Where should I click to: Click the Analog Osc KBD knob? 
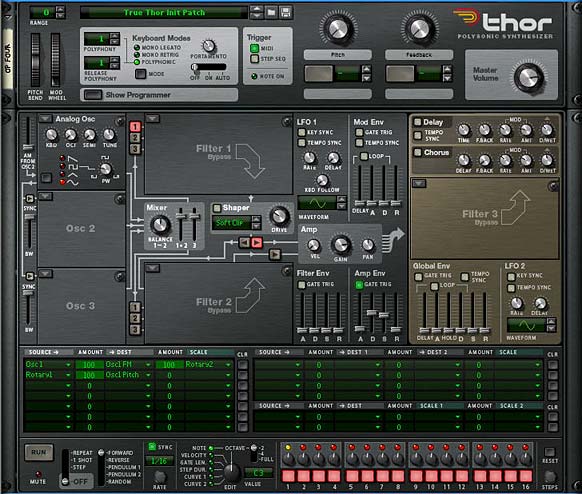coord(51,135)
